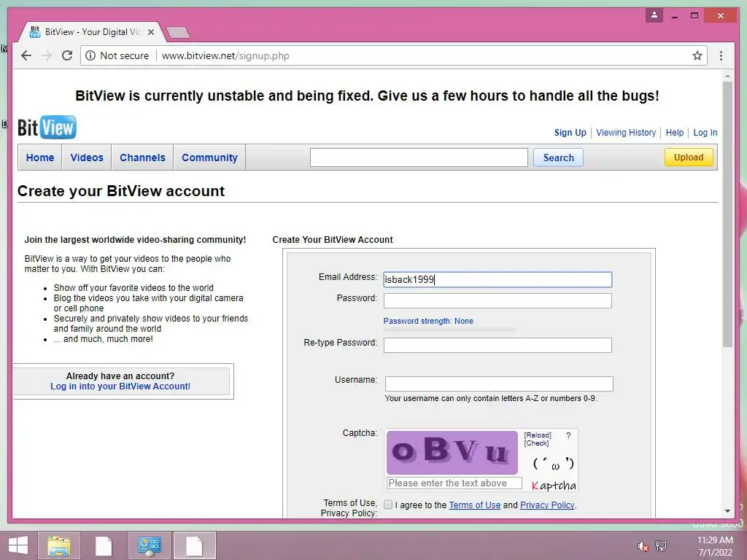Click the Sign Up link

click(x=570, y=133)
